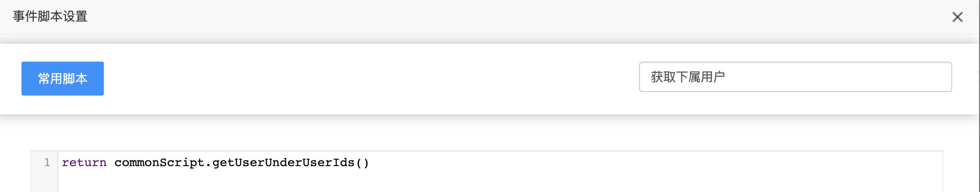Screen dimensions: 980x192
Task: Click the space between return and commonScript
Action: [x=111, y=163]
